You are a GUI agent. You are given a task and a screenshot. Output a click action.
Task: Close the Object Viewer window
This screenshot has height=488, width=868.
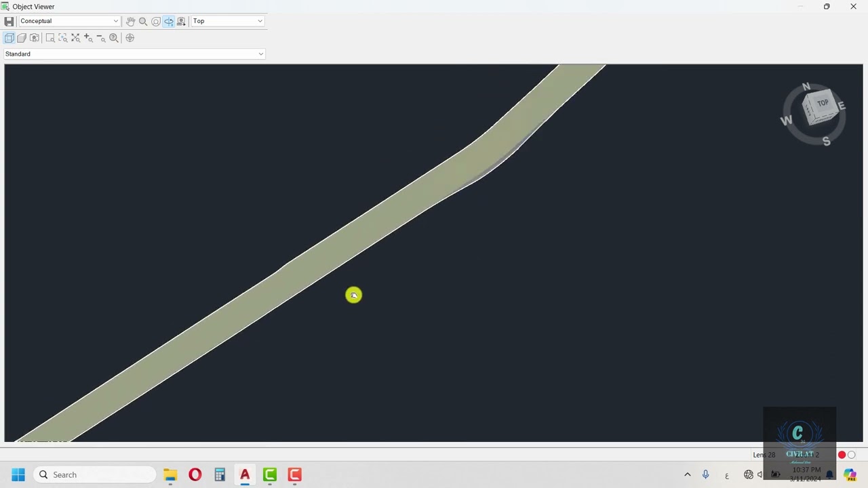[853, 7]
